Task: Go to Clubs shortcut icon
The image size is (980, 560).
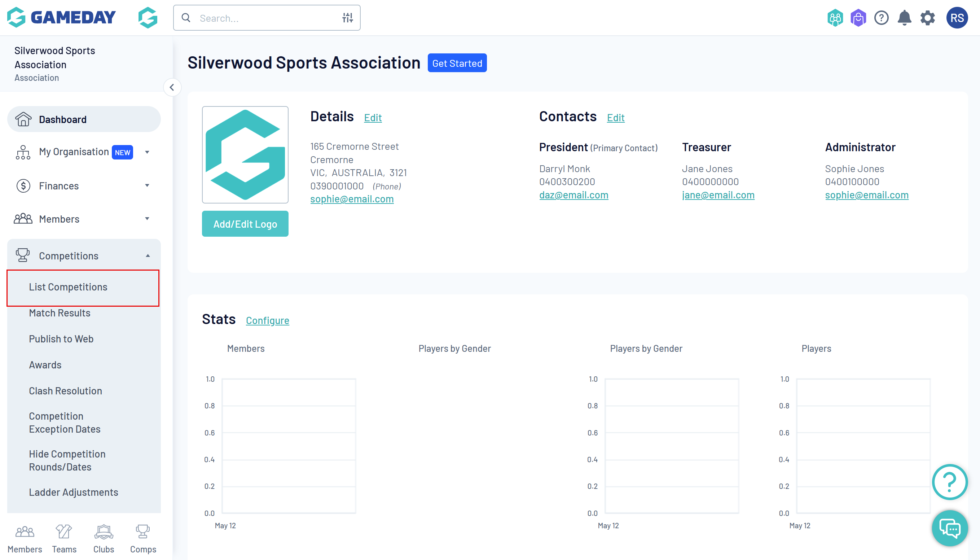Action: click(104, 538)
